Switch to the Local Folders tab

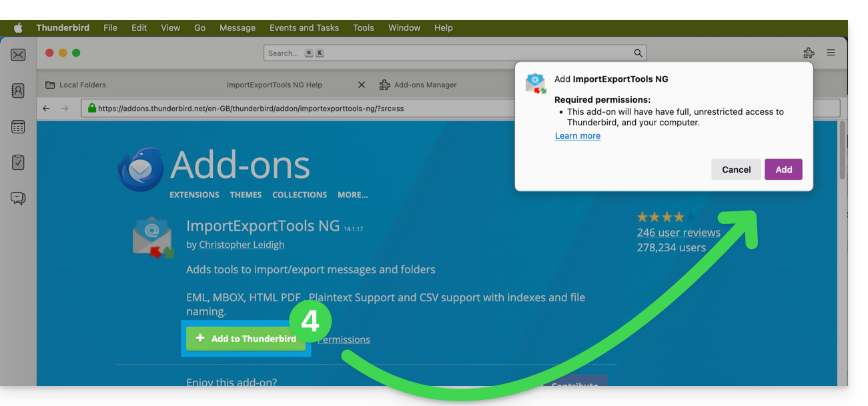(x=82, y=85)
